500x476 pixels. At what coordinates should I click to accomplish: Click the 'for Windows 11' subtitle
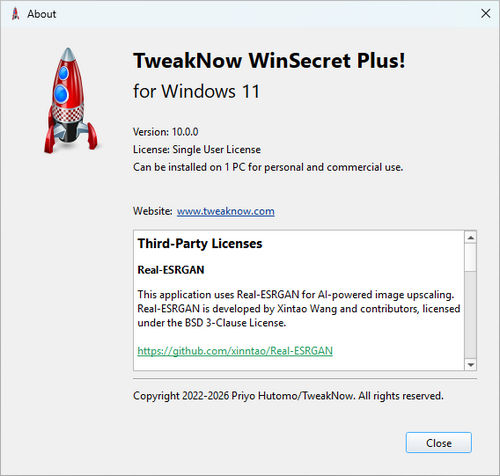point(196,91)
